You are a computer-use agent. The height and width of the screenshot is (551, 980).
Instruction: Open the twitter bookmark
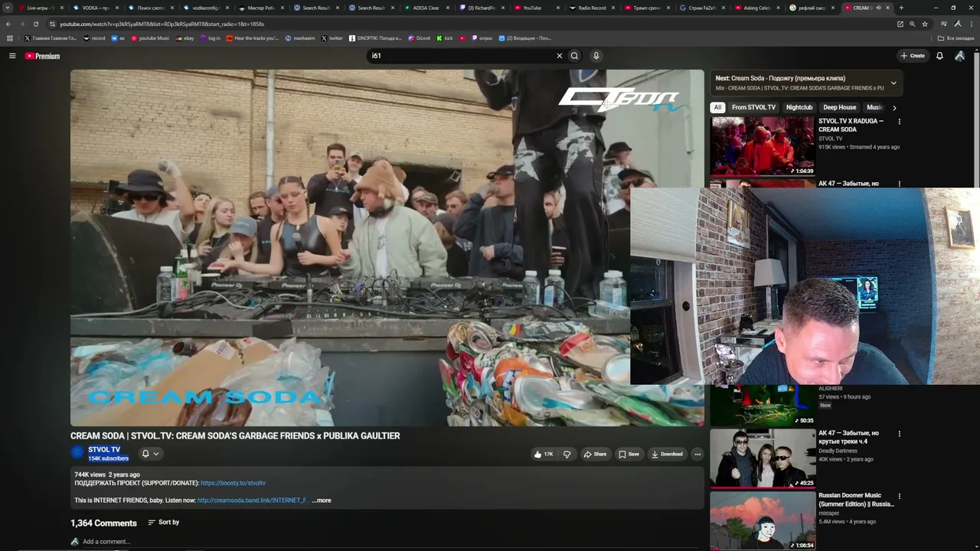click(x=332, y=38)
